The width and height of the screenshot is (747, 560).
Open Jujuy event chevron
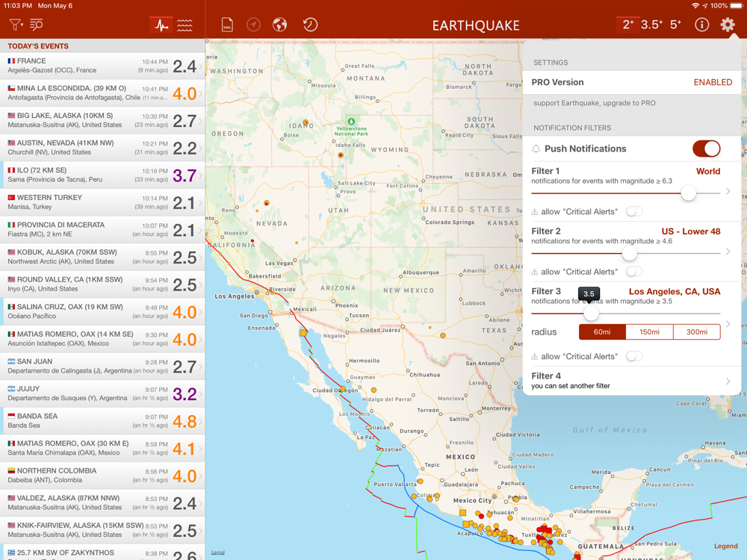click(x=200, y=394)
